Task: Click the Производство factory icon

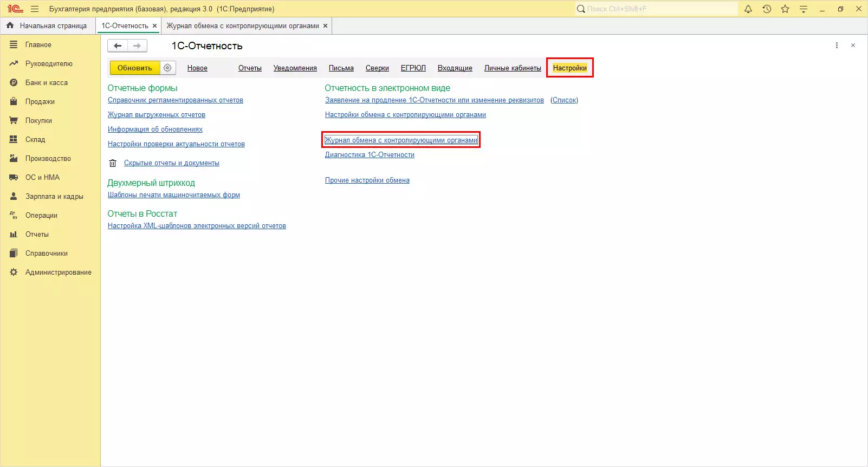Action: 14,158
